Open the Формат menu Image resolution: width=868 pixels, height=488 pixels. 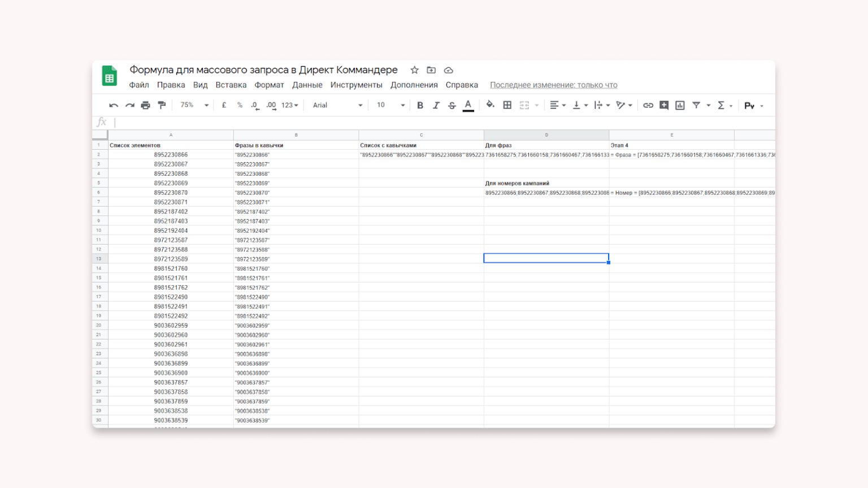point(269,85)
